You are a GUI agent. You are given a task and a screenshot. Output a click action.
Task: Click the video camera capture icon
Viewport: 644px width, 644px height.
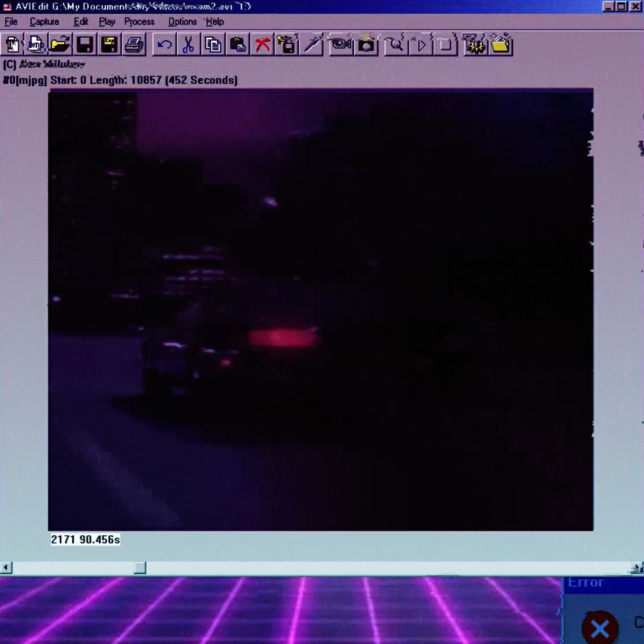340,45
